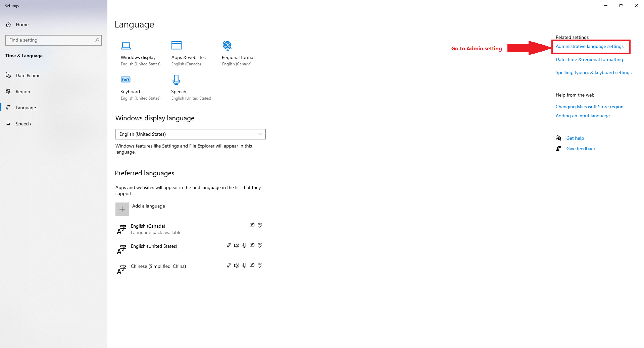The height and width of the screenshot is (348, 644).
Task: Open Changing Microsoft Store region help link
Action: (x=589, y=107)
